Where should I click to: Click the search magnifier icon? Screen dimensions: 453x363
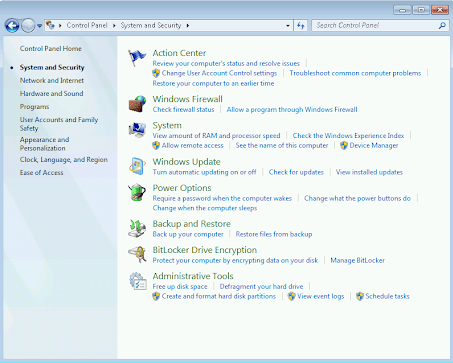442,25
